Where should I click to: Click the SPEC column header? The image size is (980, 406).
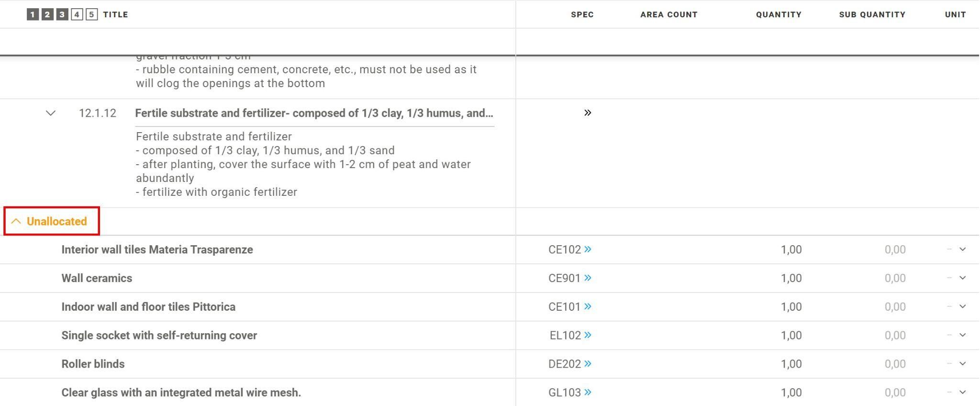point(582,15)
